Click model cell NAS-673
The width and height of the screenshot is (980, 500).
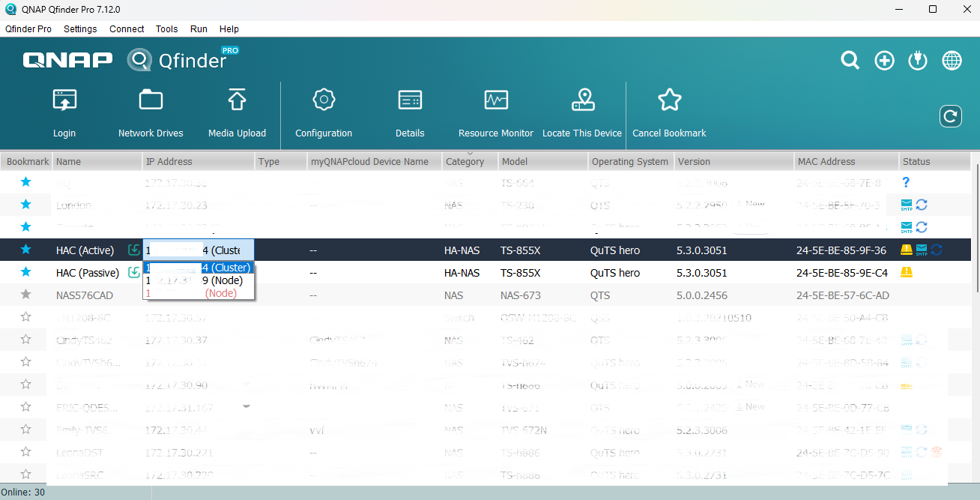click(x=521, y=295)
